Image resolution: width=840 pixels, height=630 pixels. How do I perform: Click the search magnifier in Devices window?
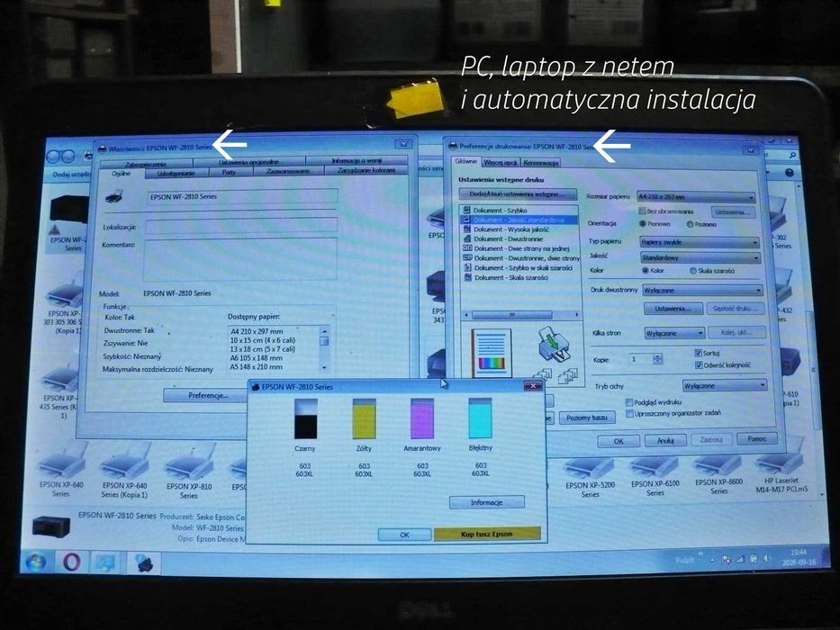(792, 156)
